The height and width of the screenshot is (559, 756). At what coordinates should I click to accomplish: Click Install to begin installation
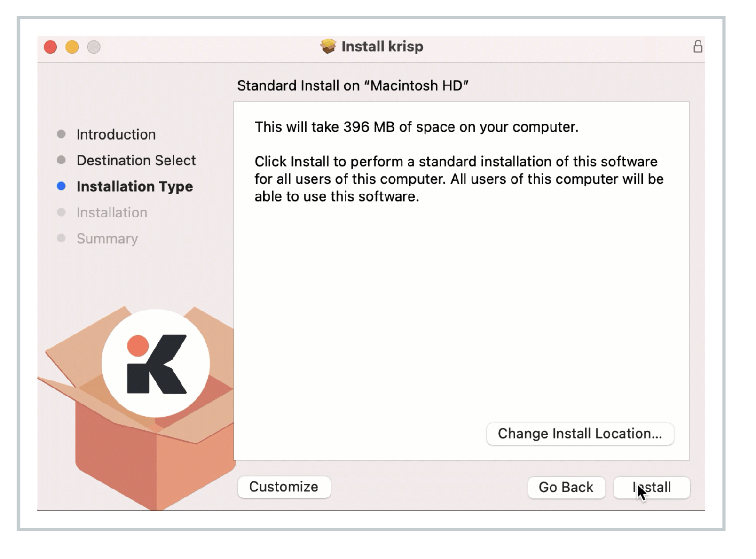(x=651, y=487)
